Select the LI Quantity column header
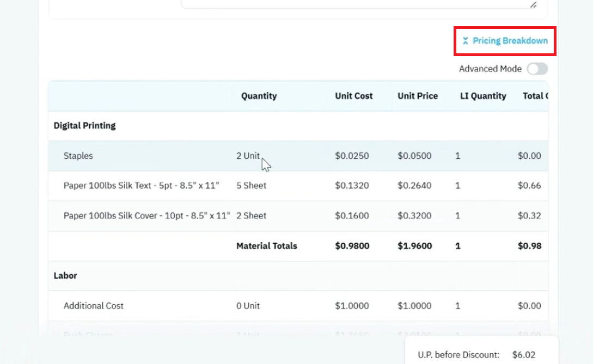Viewport: 593px width, 364px height. [x=483, y=96]
